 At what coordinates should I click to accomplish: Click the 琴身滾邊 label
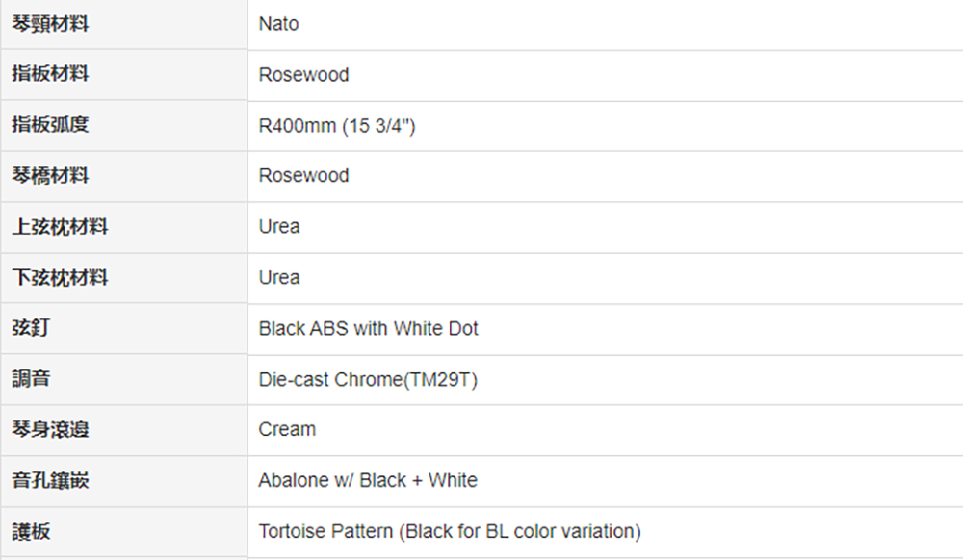tap(50, 429)
